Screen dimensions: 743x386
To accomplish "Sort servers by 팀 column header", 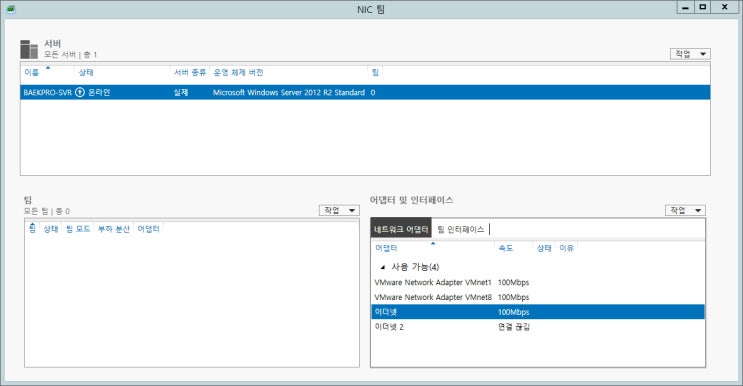I will point(375,72).
